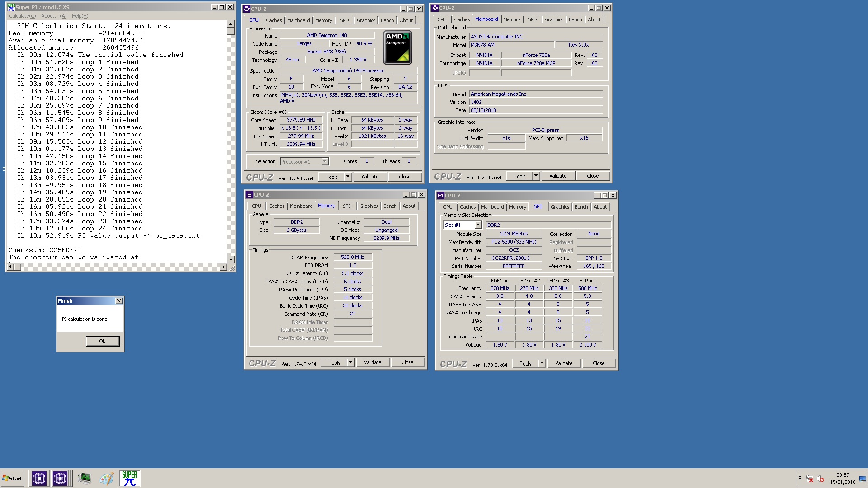The image size is (868, 488).
Task: Click Model M3N78-AM field
Action: pyautogui.click(x=512, y=45)
